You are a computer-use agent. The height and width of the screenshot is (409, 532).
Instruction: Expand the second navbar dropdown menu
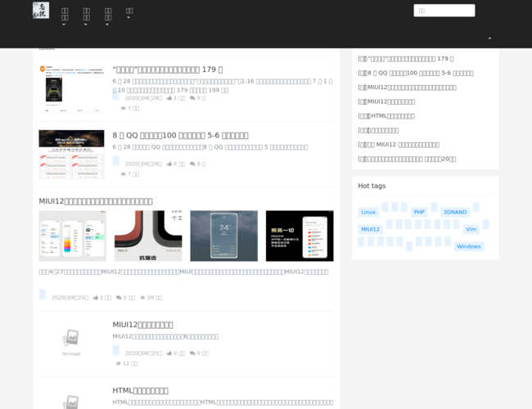pos(87,17)
